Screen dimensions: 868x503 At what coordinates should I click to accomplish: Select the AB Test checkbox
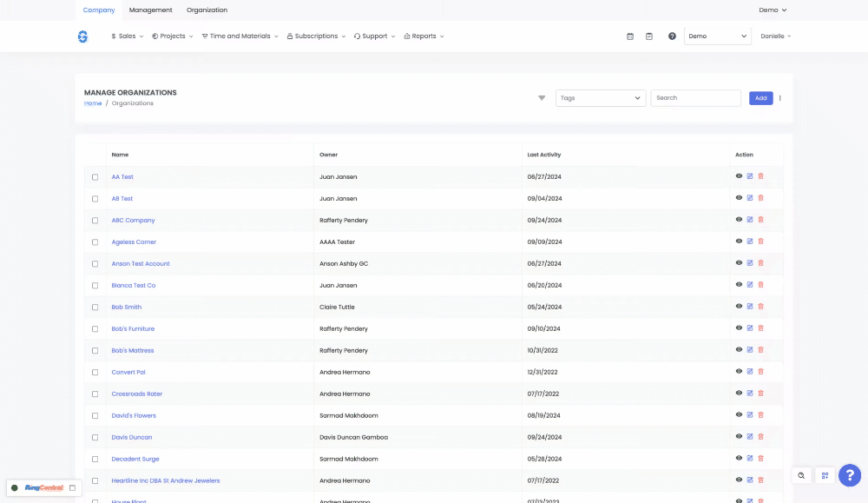pos(95,199)
